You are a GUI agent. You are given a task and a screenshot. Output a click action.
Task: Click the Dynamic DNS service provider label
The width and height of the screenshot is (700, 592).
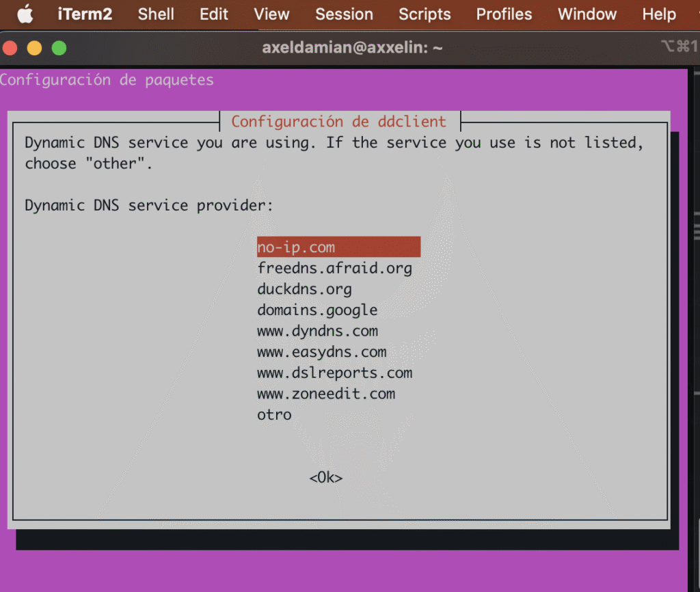click(x=148, y=205)
